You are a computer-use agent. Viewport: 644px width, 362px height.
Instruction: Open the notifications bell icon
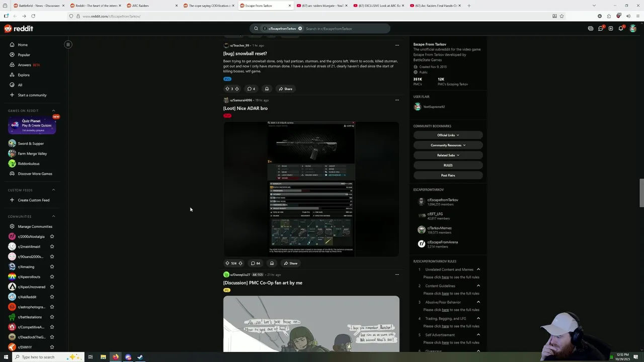tap(621, 29)
